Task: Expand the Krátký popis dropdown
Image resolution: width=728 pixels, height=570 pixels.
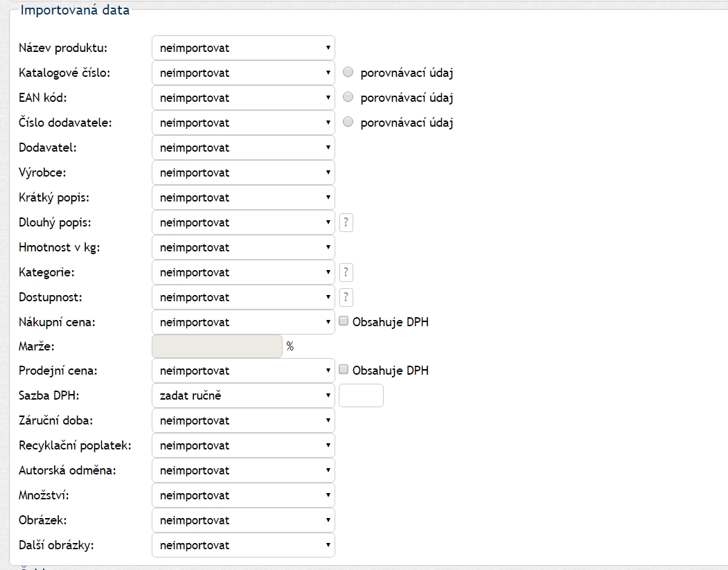Action: (243, 197)
